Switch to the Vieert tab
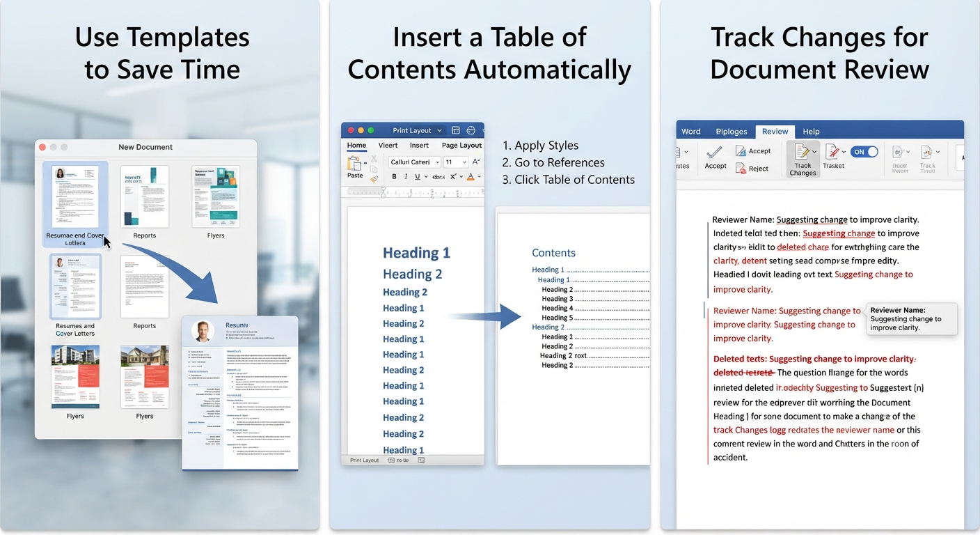The height and width of the screenshot is (535, 980). coord(388,146)
